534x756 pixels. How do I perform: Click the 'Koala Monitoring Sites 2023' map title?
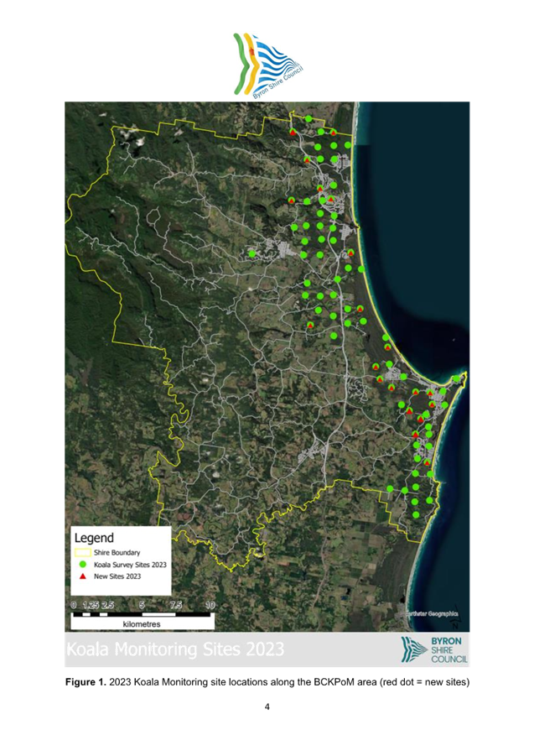point(175,649)
